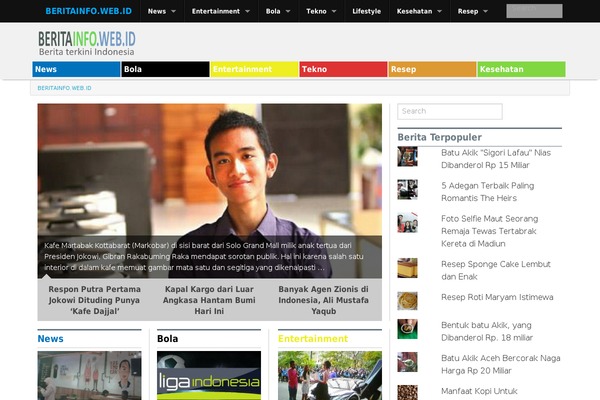Select the green Kesehatan category tab
The width and height of the screenshot is (600, 400).
pyautogui.click(x=521, y=69)
